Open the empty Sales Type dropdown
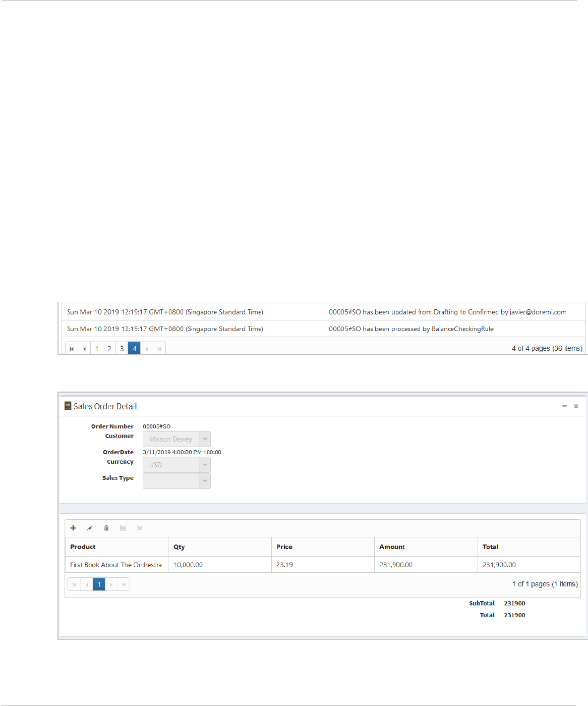Viewport: 588px width, 706px height. 177,481
